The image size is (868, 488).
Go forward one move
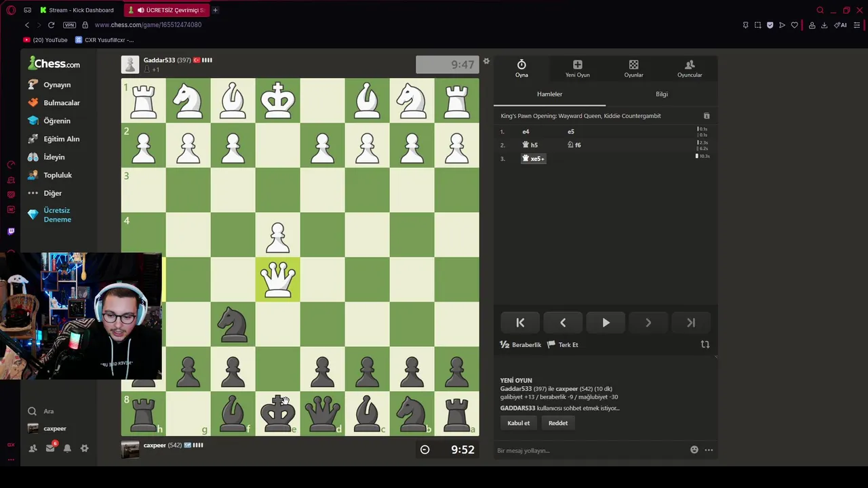point(648,323)
